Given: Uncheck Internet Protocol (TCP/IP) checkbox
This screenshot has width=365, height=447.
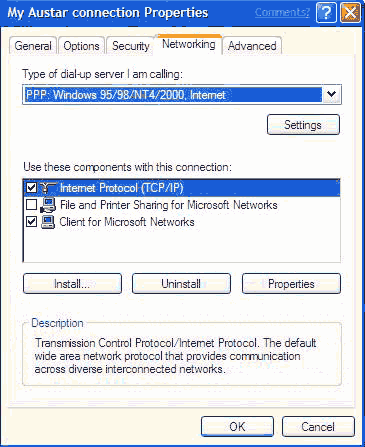Looking at the screenshot, I should [x=31, y=188].
